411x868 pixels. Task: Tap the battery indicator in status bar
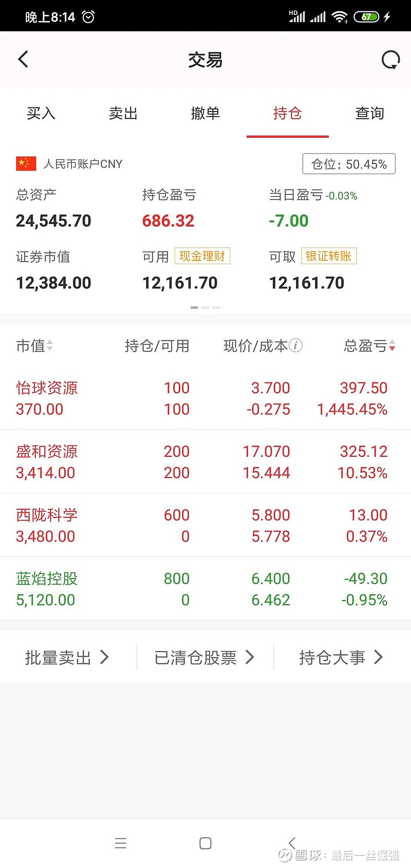pyautogui.click(x=366, y=17)
